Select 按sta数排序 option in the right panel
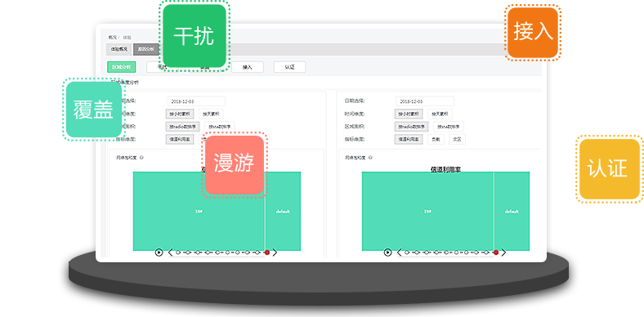 (449, 127)
